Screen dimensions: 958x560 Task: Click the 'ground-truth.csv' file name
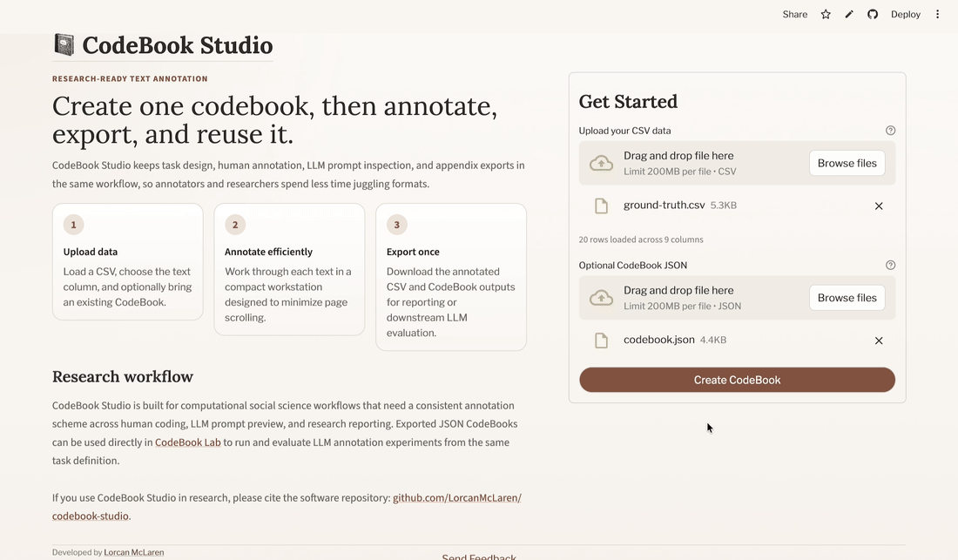pos(665,206)
